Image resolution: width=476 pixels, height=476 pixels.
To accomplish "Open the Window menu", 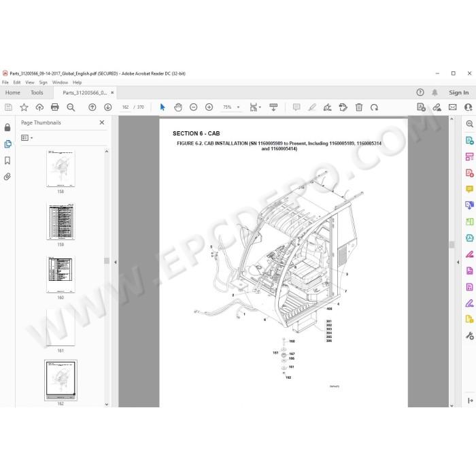I will (60, 82).
